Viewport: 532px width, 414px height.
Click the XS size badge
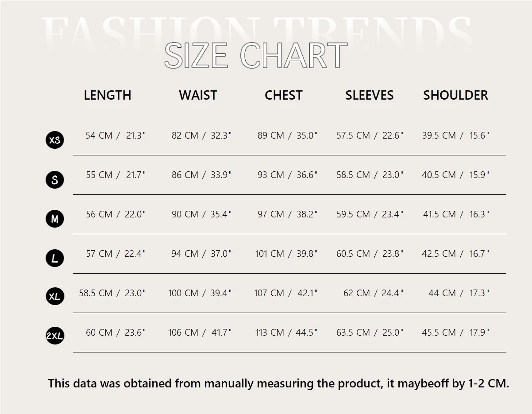pyautogui.click(x=55, y=140)
